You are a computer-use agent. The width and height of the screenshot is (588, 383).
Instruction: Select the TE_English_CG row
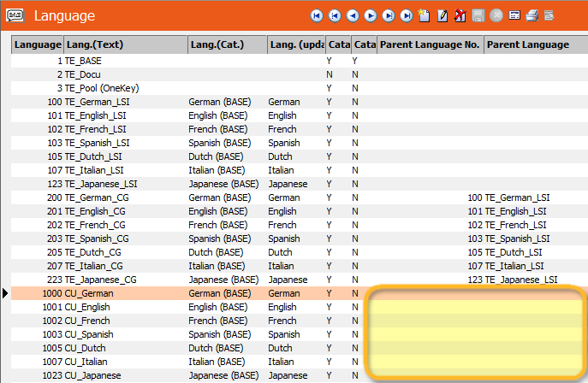click(x=300, y=211)
